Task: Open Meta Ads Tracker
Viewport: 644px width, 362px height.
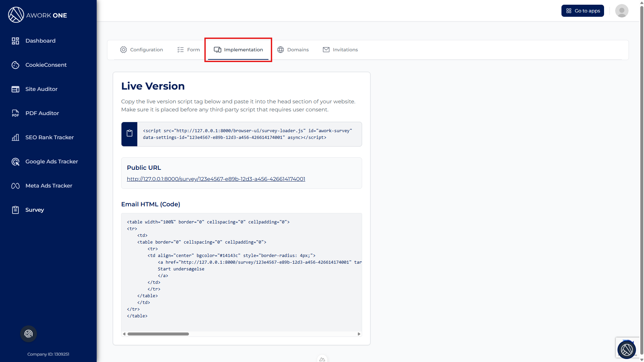Action: (x=49, y=186)
